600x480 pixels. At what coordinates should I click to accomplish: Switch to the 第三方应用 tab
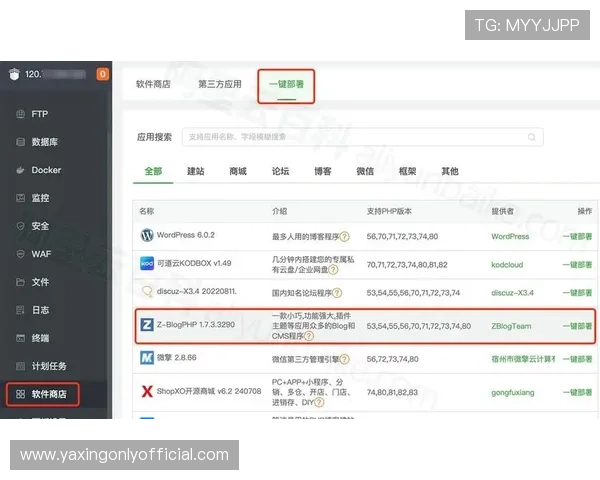(x=220, y=84)
